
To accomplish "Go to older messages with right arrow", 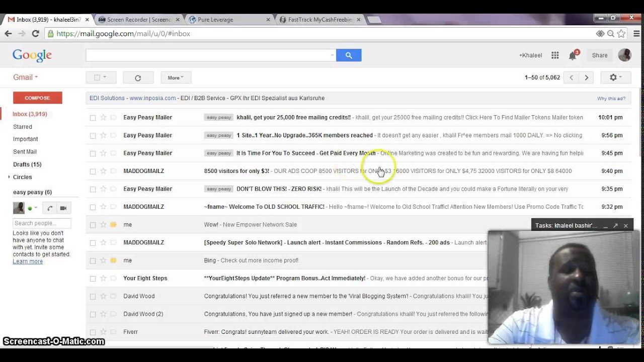I will tap(586, 77).
